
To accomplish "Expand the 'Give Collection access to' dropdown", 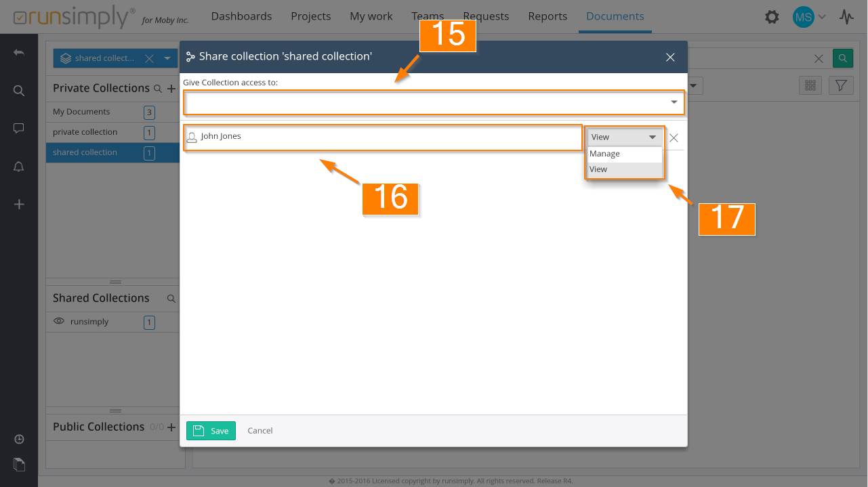I will [x=674, y=102].
